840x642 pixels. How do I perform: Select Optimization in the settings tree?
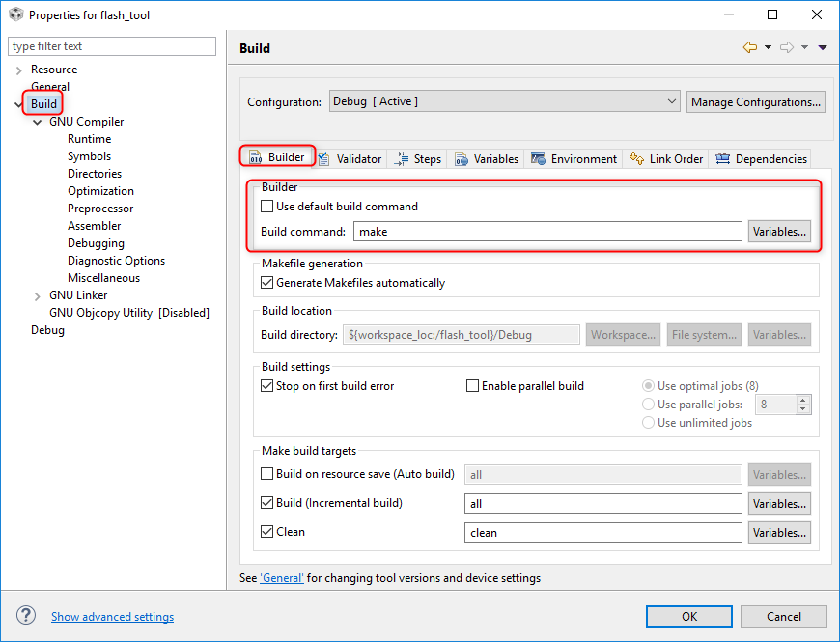(100, 191)
